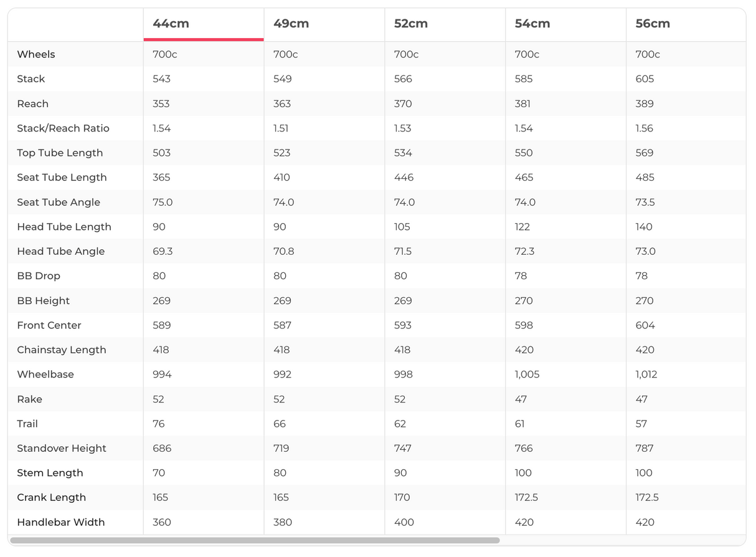This screenshot has width=756, height=557.
Task: Click the Wheels row label
Action: coord(36,54)
